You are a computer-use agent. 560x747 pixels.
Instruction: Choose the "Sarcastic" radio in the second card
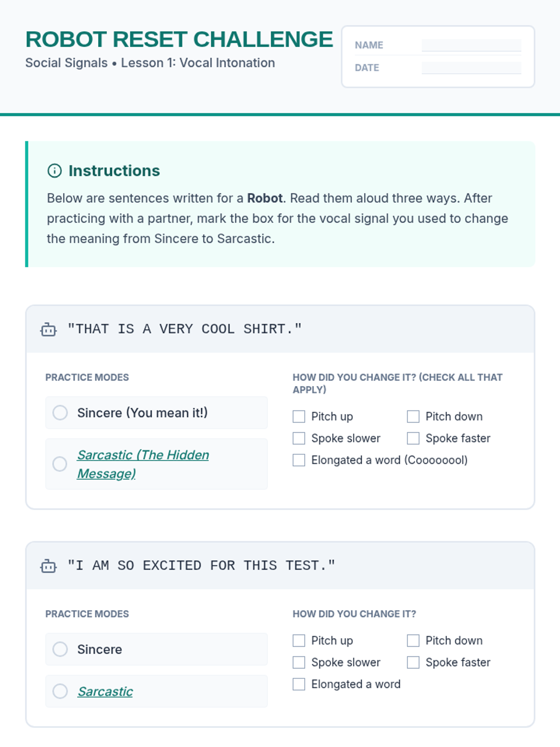[60, 691]
